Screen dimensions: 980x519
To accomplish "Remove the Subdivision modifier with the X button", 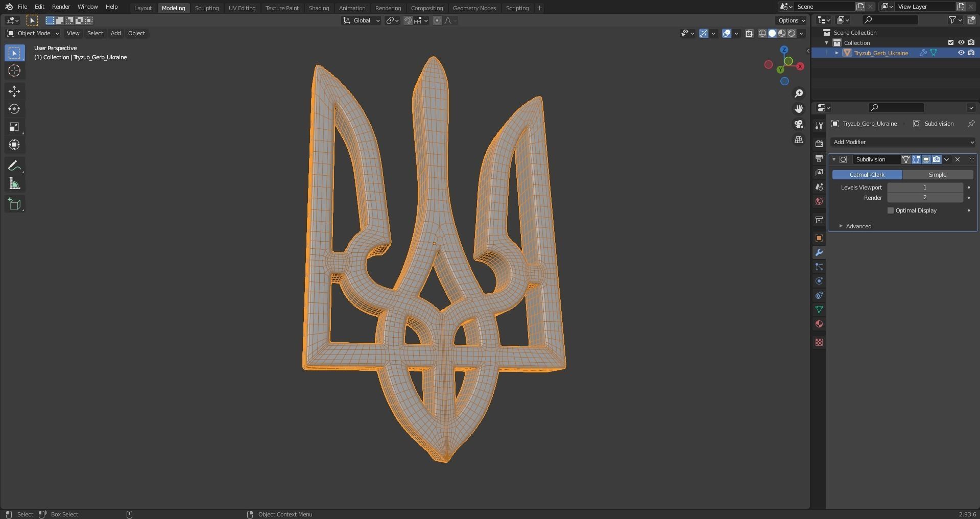I will pyautogui.click(x=958, y=159).
